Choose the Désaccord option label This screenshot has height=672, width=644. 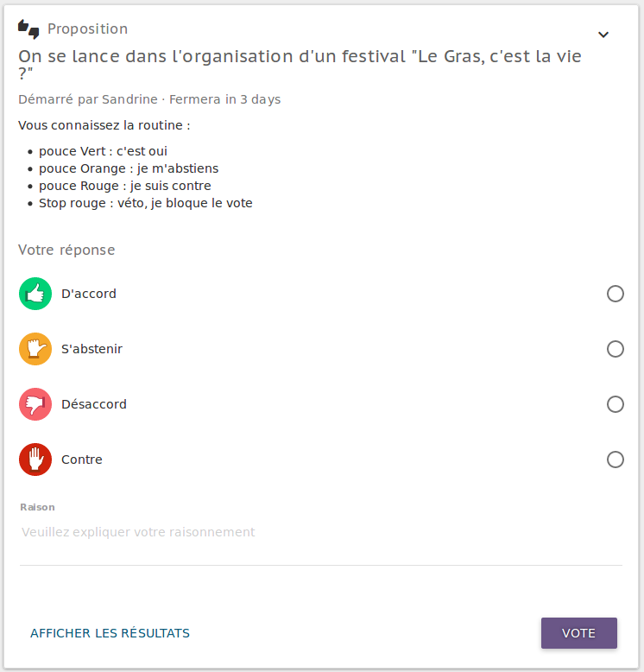tap(94, 404)
